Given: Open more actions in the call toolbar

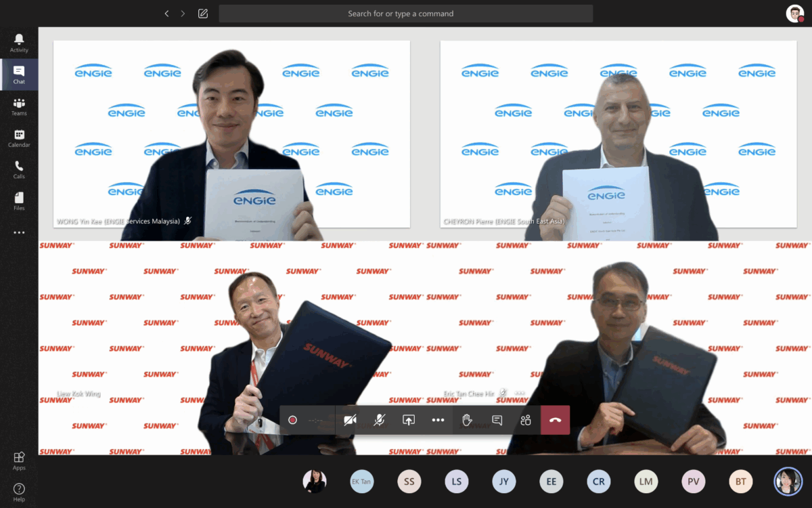Looking at the screenshot, I should click(x=438, y=420).
